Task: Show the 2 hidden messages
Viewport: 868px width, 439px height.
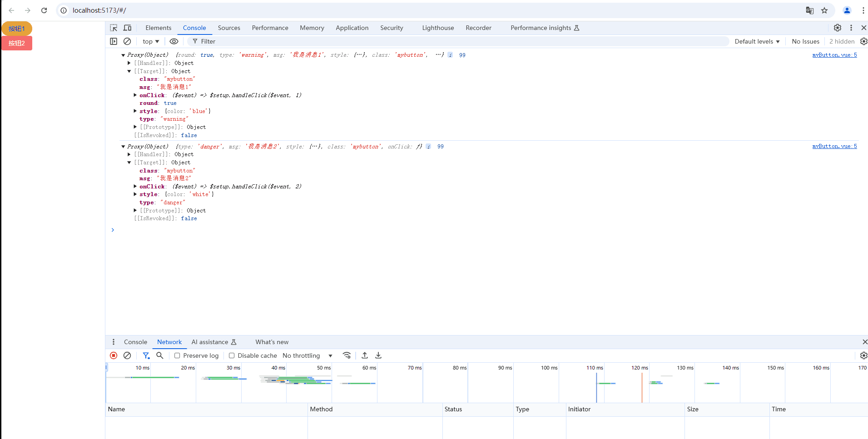Action: click(842, 41)
